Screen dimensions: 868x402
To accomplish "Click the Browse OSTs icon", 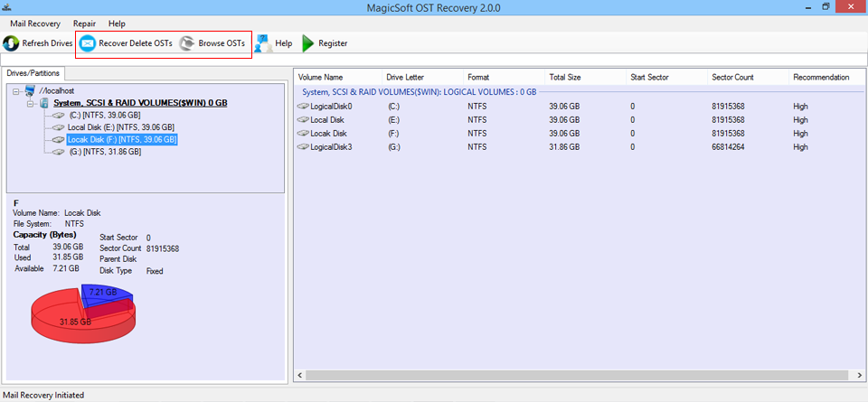I will tap(188, 43).
